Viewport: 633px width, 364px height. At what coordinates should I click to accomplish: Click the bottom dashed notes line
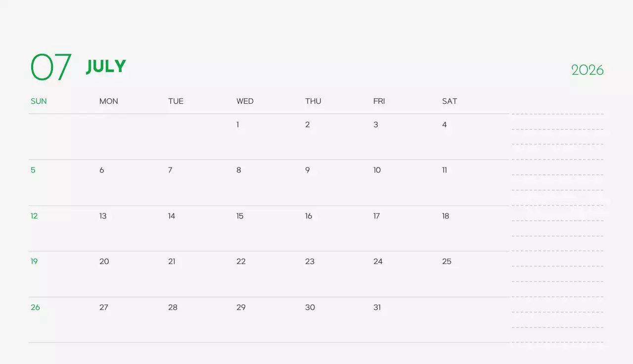tap(557, 342)
